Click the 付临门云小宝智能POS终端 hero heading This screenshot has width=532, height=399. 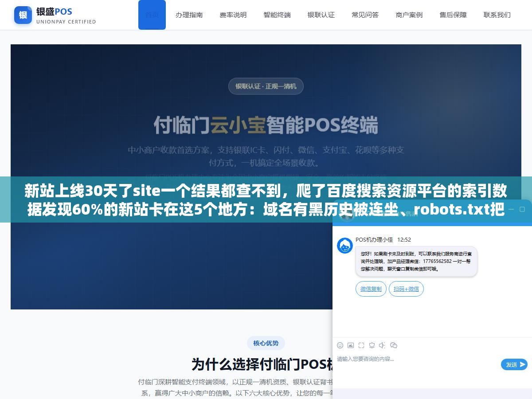266,125
